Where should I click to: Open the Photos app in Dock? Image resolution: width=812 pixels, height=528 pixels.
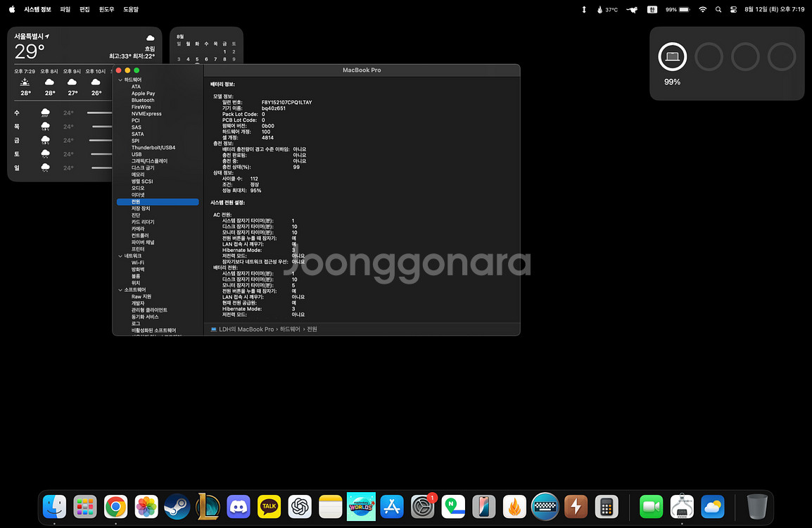point(146,506)
